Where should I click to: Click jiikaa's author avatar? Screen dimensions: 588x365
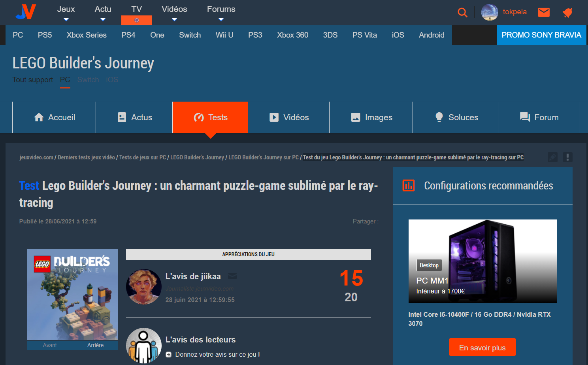(143, 287)
